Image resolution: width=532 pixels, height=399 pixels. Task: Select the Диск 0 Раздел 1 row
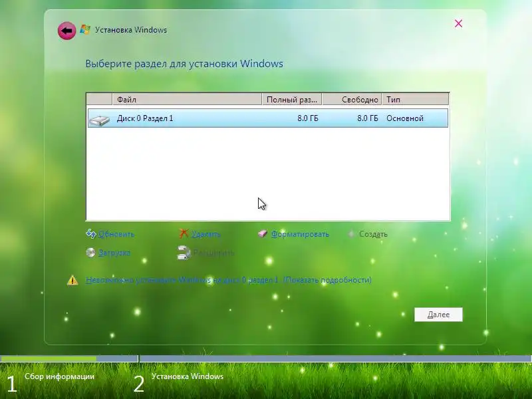(268, 118)
